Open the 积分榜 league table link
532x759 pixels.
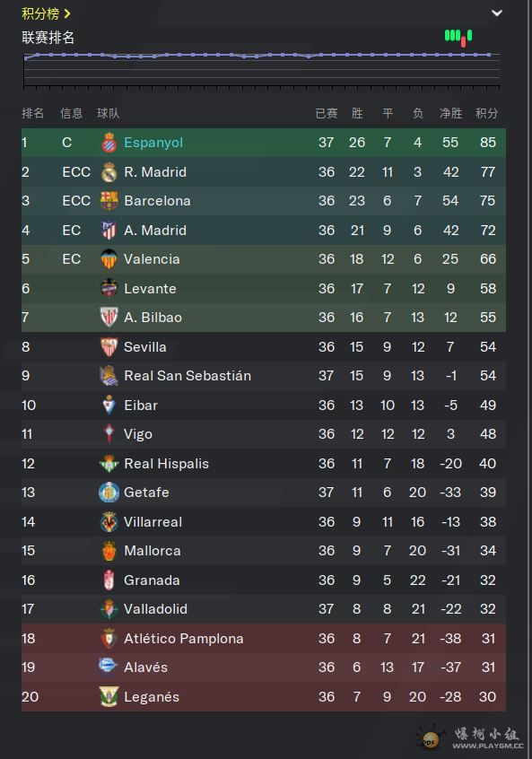coord(46,13)
